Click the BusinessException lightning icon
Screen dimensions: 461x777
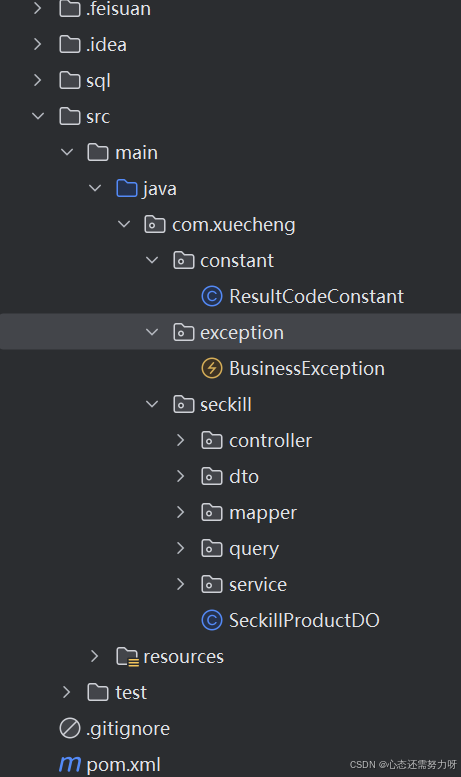pos(212,368)
